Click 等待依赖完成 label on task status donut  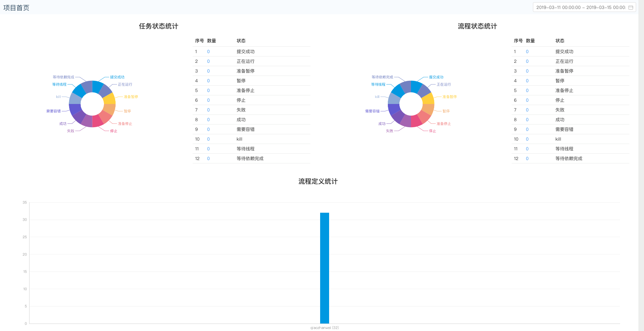(64, 77)
